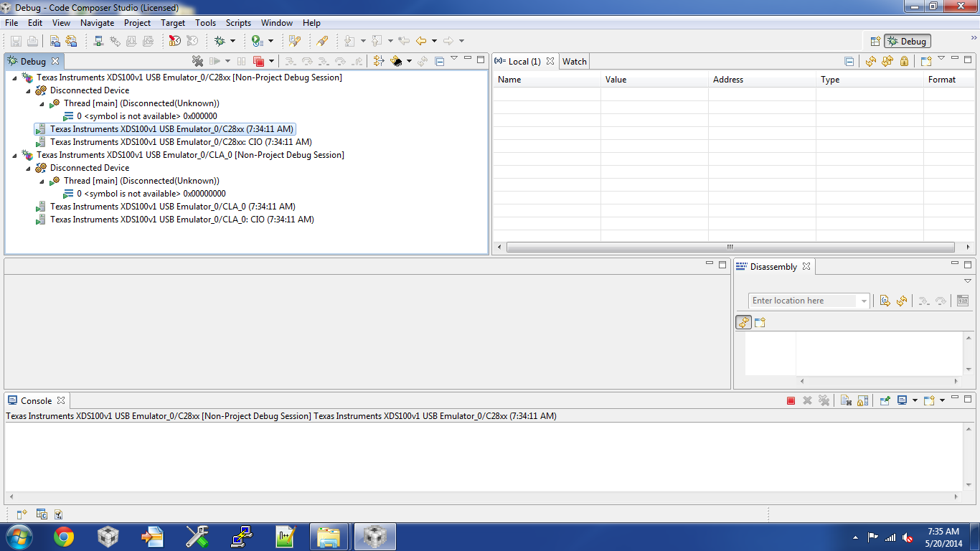Click the new view icon in the Local toolbar
Viewport: 980px width, 551px height.
point(926,62)
